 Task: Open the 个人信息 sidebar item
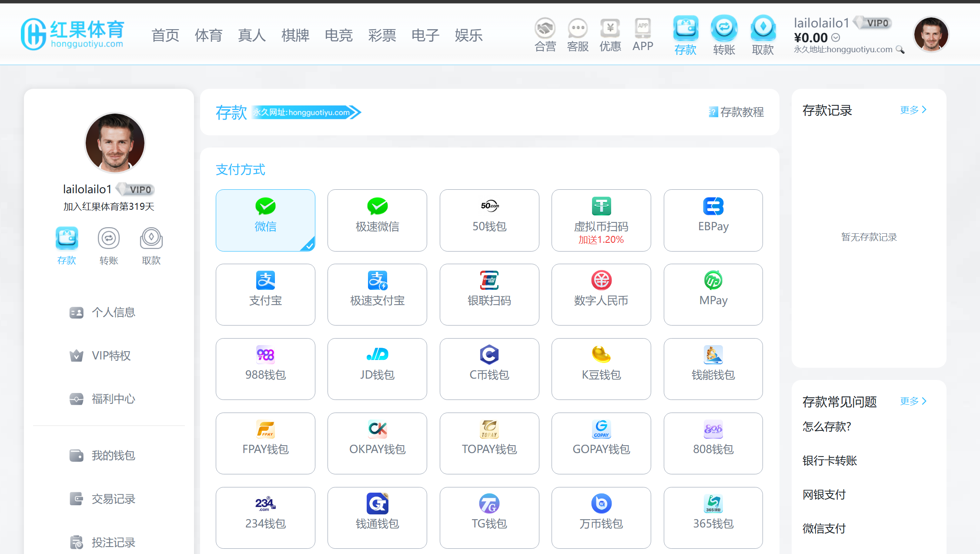[x=102, y=312]
